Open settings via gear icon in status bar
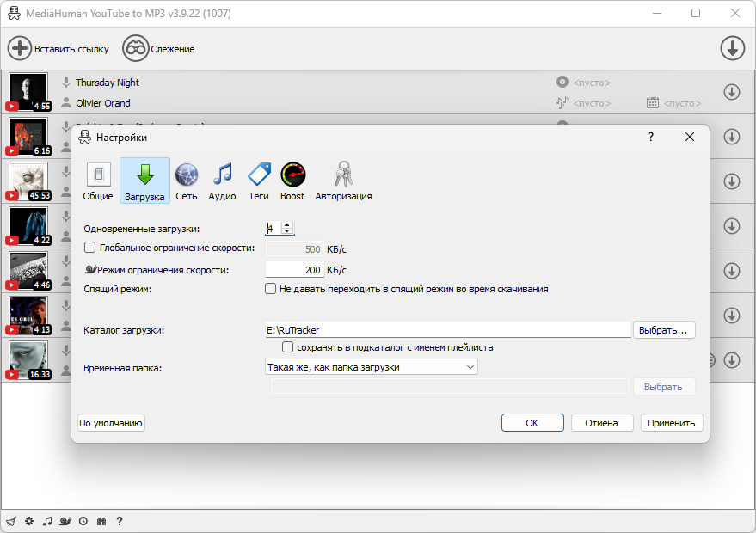Screen dimensions: 756x533 (29, 521)
